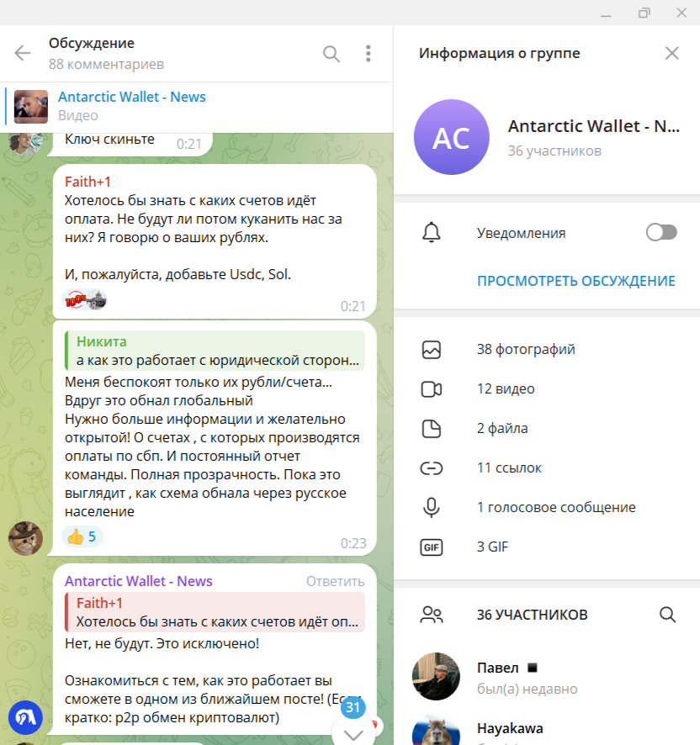Search members with the magnifier icon

(668, 615)
